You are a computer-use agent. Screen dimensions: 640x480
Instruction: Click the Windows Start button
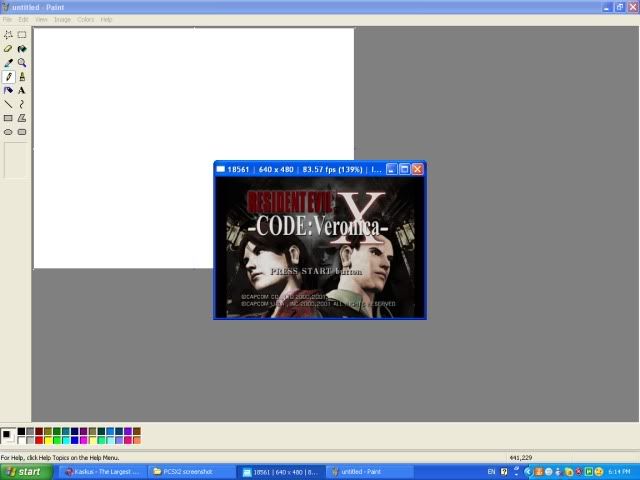pyautogui.click(x=27, y=472)
